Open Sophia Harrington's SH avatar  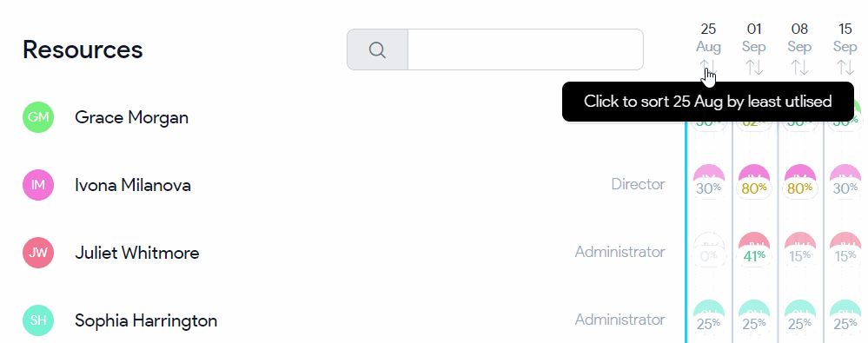point(37,320)
